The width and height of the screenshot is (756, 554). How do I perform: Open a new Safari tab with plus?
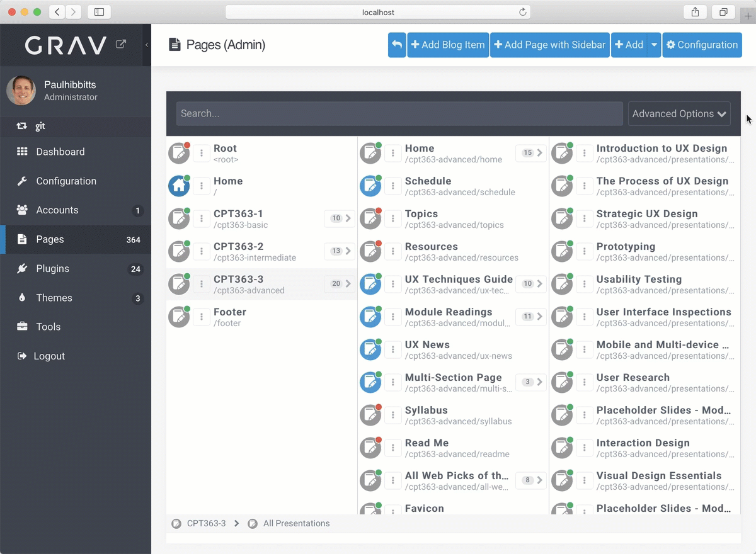(748, 16)
